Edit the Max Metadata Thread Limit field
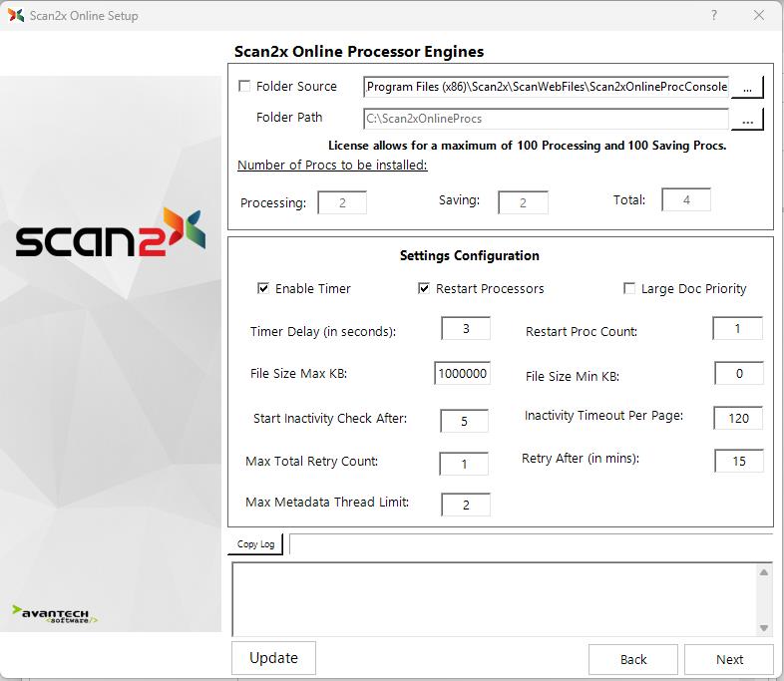The image size is (784, 681). [466, 505]
